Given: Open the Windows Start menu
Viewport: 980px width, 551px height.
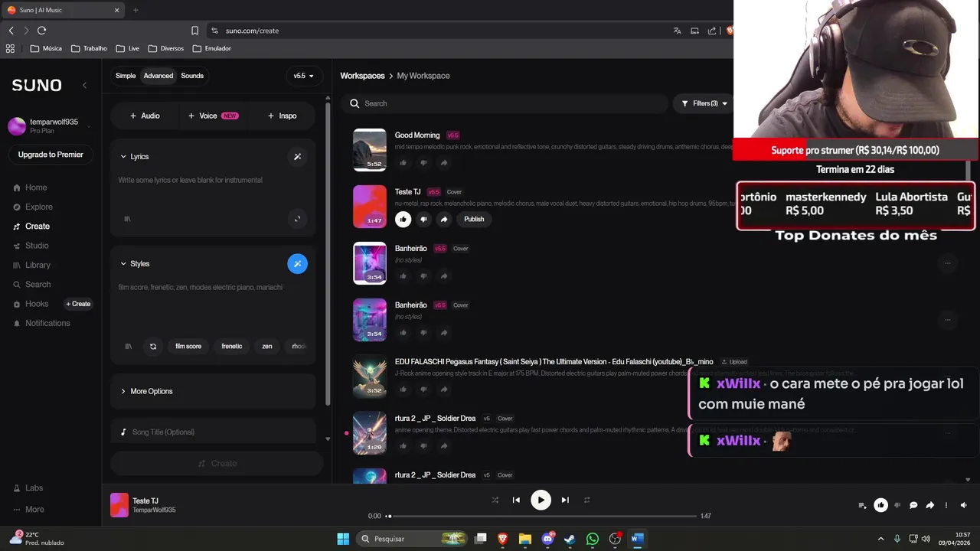Looking at the screenshot, I should tap(343, 539).
